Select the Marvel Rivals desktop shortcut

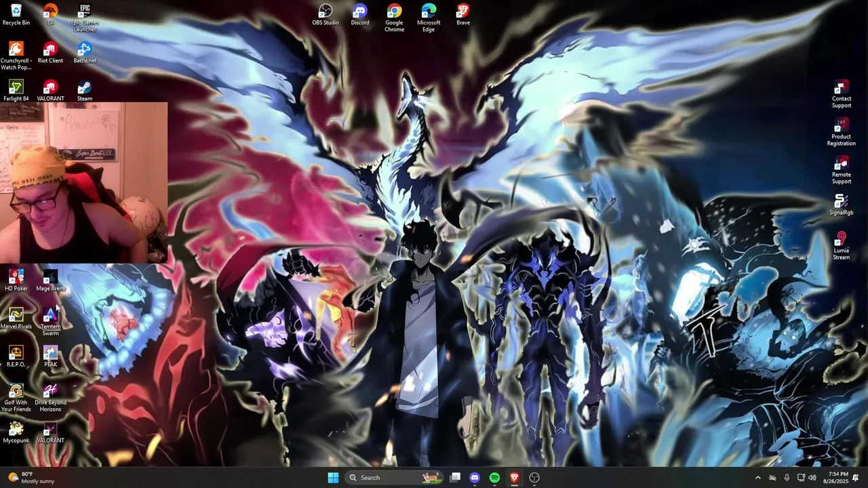click(16, 318)
